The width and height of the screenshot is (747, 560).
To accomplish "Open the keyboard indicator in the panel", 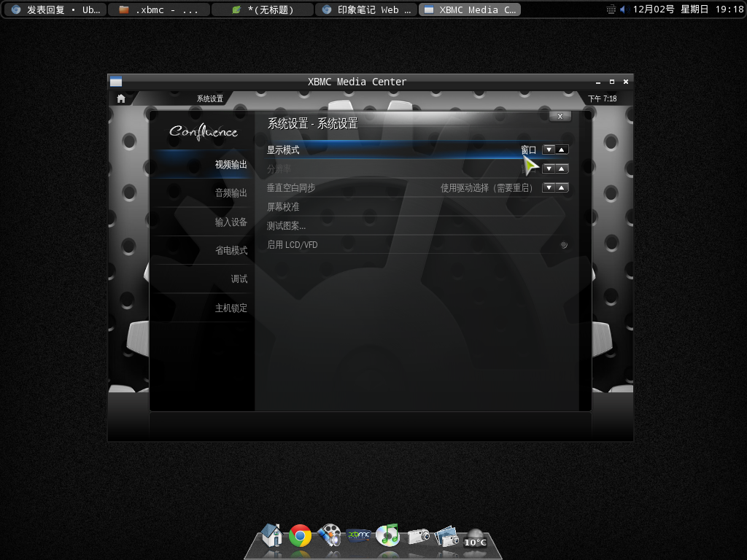I will click(611, 9).
